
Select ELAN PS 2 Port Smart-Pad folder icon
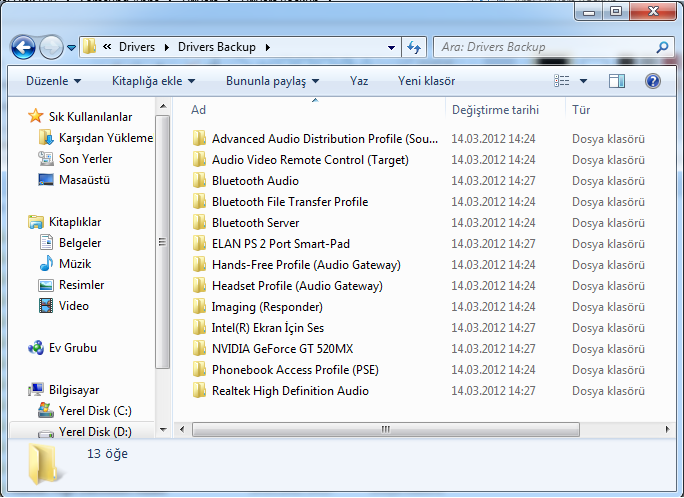point(199,243)
